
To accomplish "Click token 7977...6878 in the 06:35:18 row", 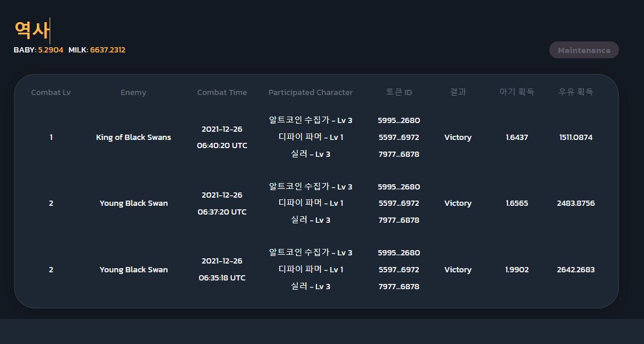I will (399, 287).
